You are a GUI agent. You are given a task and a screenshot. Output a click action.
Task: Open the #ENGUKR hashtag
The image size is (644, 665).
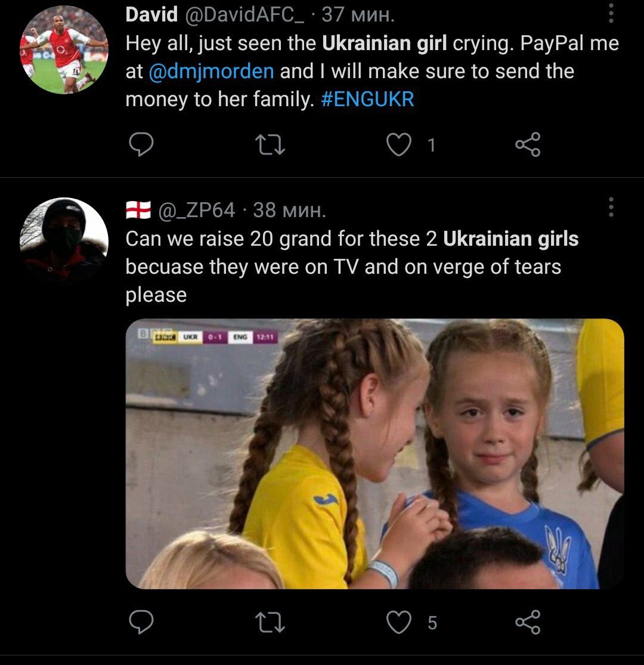367,99
